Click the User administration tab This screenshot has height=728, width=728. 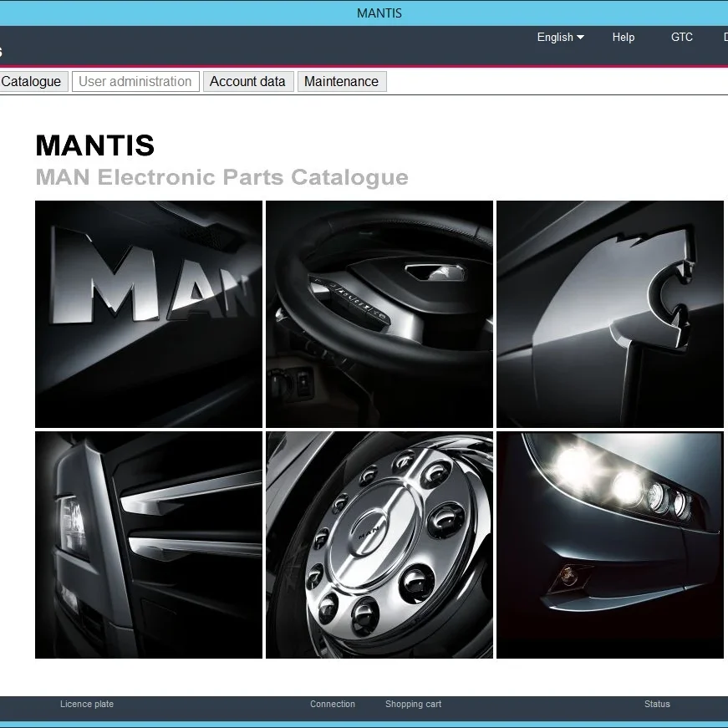(x=135, y=81)
